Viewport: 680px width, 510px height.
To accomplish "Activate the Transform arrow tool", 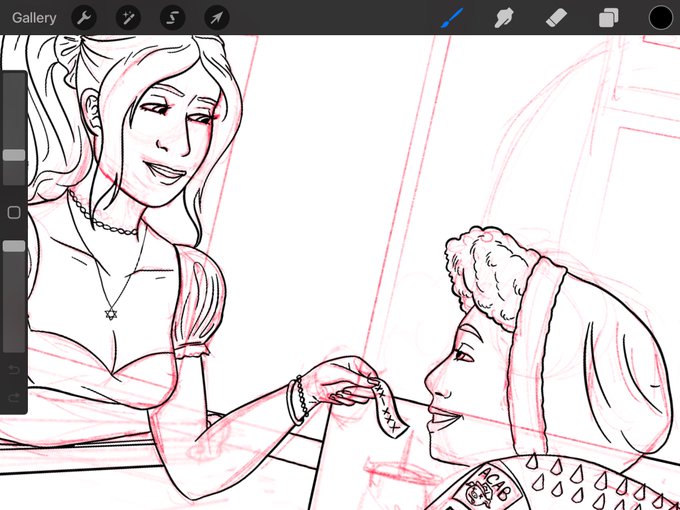I will [x=216, y=18].
